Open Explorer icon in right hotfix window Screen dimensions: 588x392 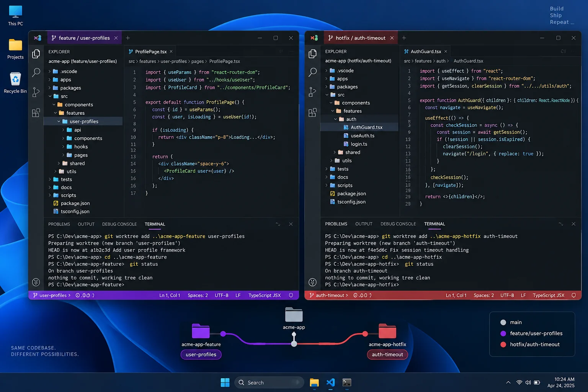[312, 54]
